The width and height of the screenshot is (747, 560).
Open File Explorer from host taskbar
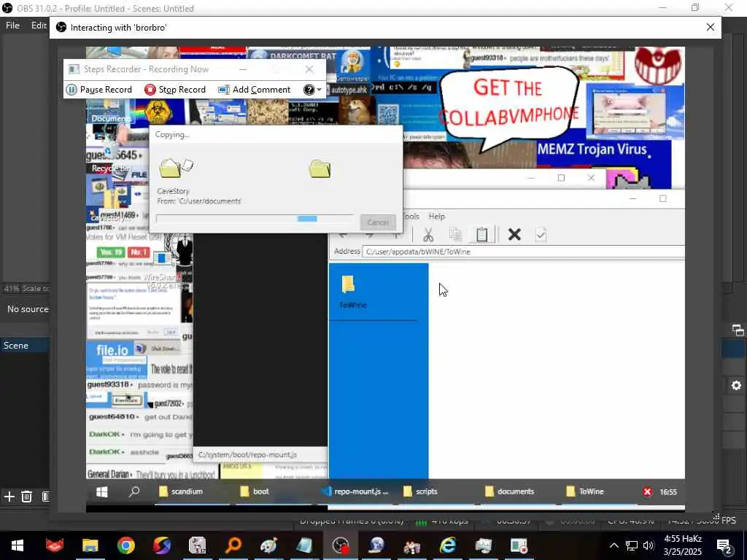click(x=90, y=545)
